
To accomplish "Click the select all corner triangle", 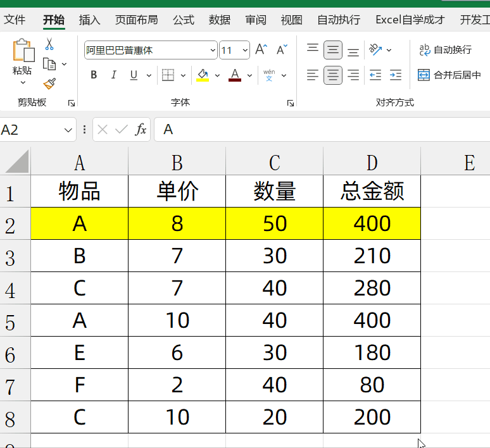I will coord(17,161).
